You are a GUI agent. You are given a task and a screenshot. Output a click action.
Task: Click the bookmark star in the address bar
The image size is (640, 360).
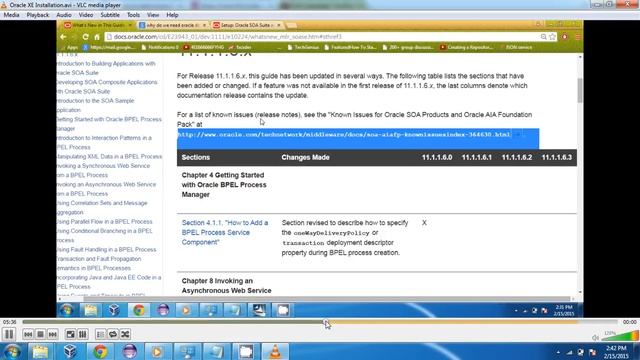pyautogui.click(x=552, y=37)
